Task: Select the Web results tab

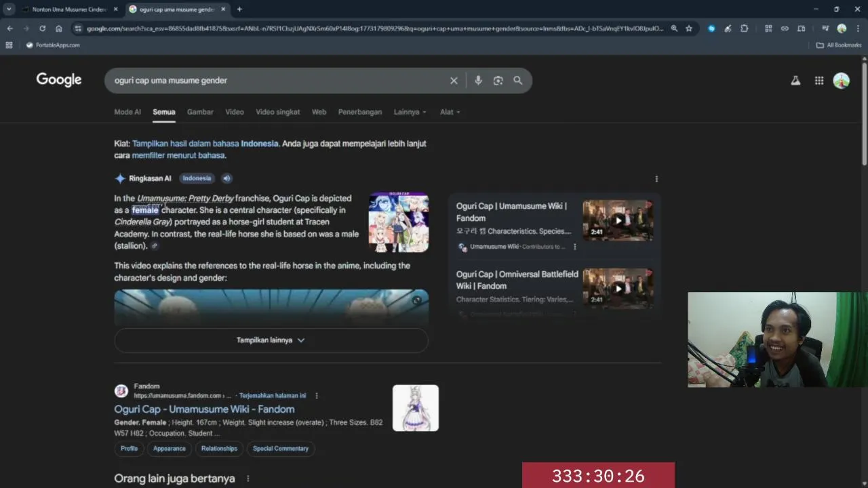Action: tap(319, 112)
